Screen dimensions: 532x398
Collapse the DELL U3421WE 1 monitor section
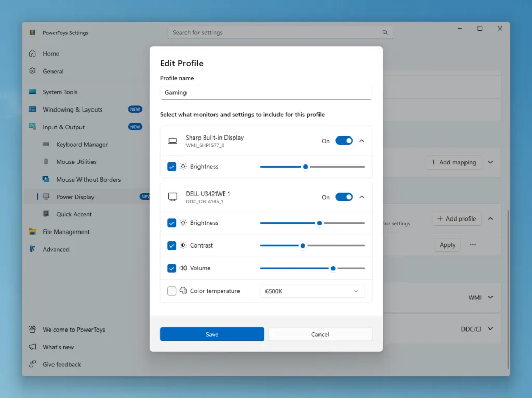[x=362, y=197]
